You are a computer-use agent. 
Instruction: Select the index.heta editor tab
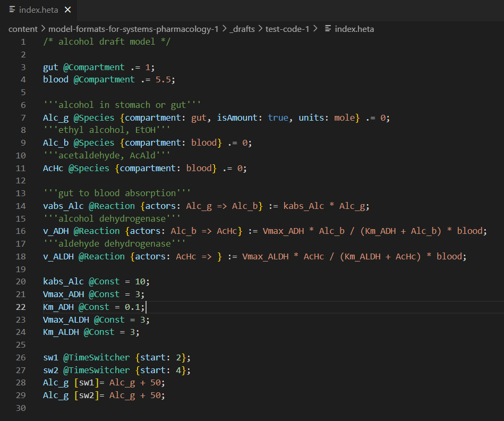pyautogui.click(x=39, y=10)
